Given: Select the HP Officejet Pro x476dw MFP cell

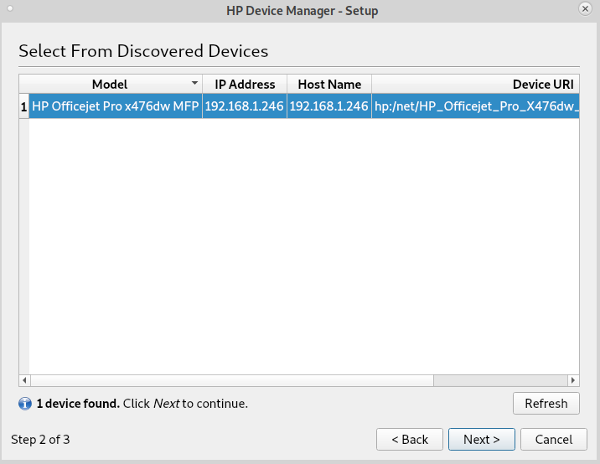Looking at the screenshot, I should tap(116, 106).
